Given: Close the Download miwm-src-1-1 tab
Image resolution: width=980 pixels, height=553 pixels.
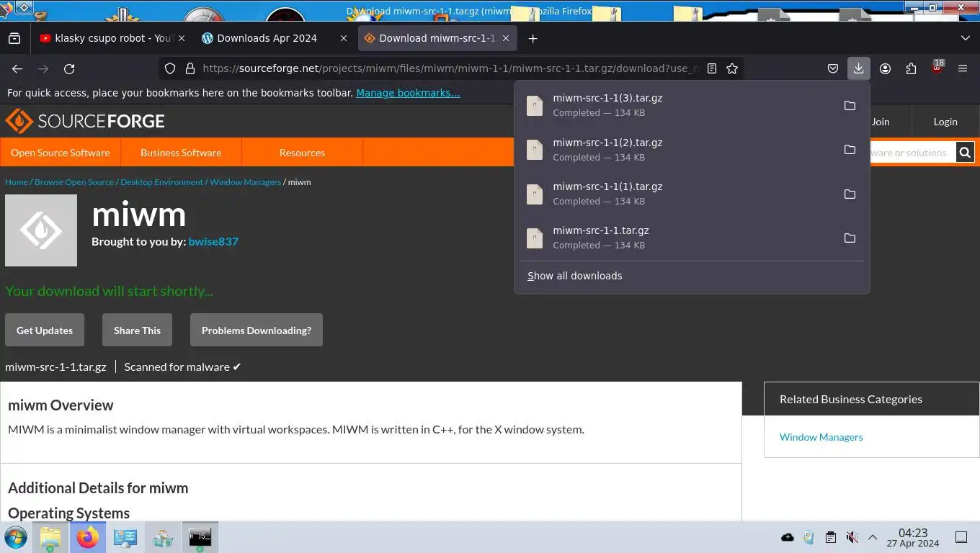Looking at the screenshot, I should click(x=505, y=38).
